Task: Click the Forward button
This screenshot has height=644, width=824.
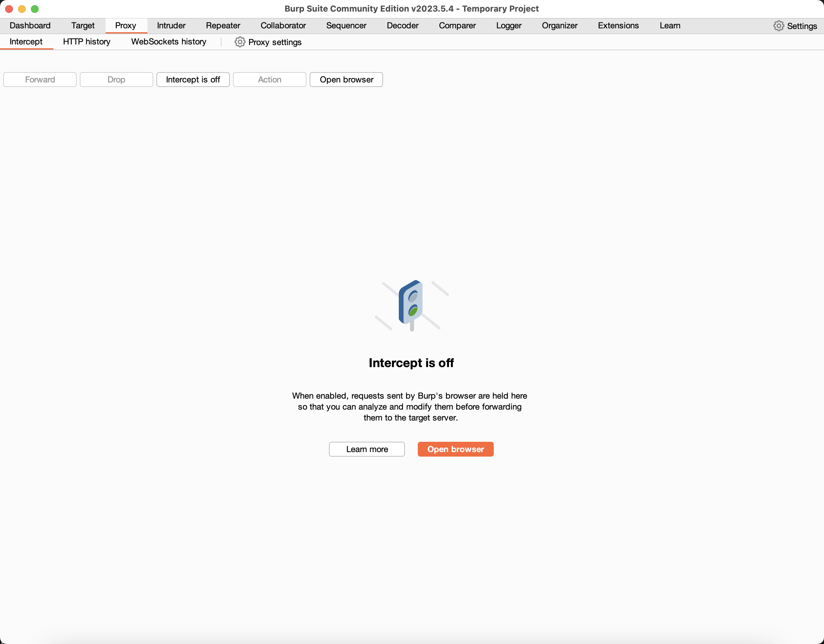Action: point(40,80)
